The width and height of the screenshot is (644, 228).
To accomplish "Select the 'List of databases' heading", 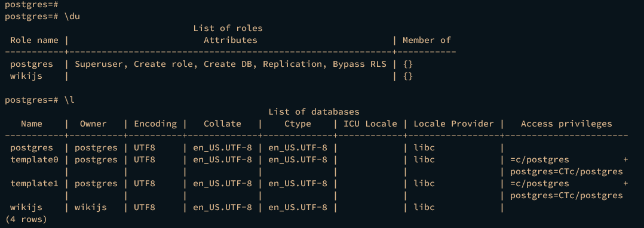I will click(x=314, y=112).
